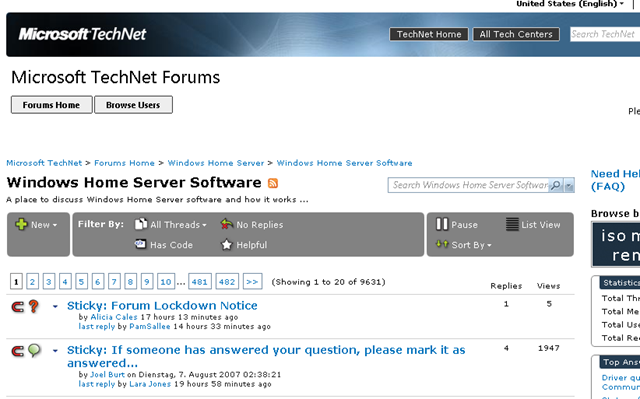Expand the Forum Lockdown Notice preview arrow
640x399 pixels.
[55, 306]
